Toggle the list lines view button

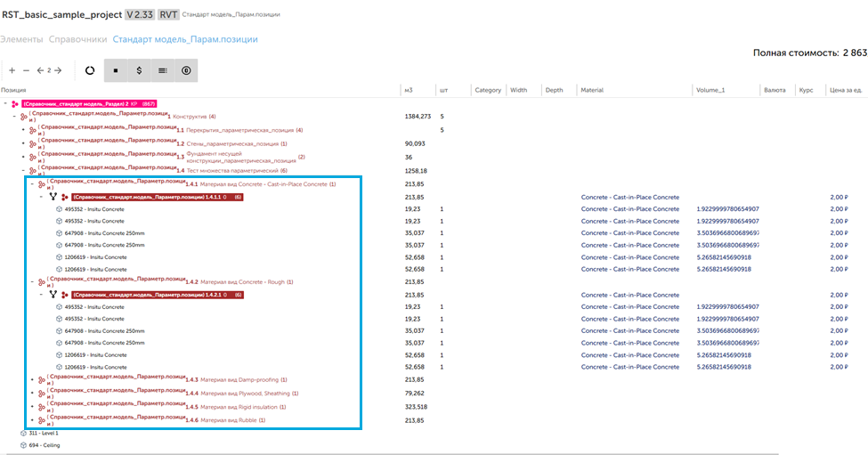click(x=163, y=70)
